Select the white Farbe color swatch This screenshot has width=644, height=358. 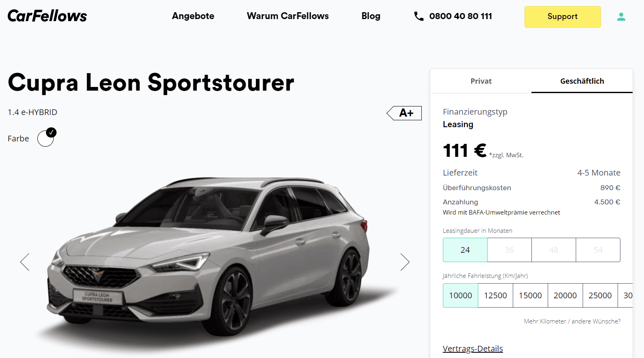(x=46, y=139)
